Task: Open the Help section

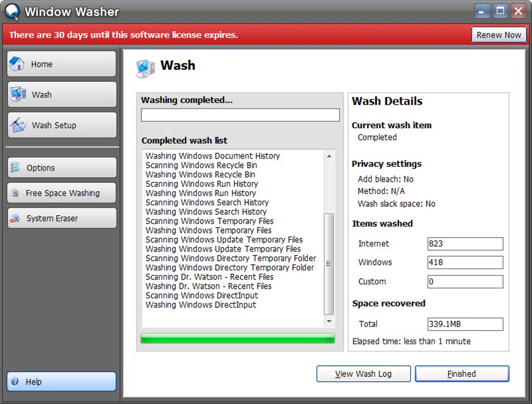Action: [x=62, y=382]
